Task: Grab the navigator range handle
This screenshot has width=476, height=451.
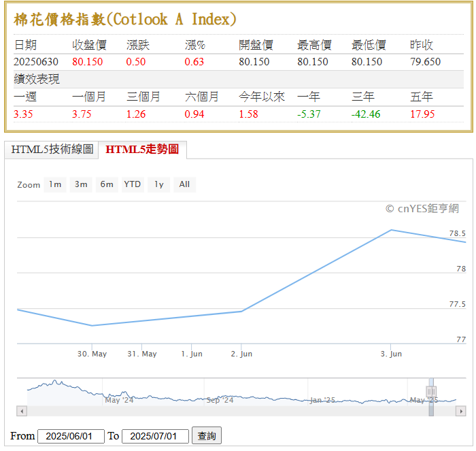Action: pyautogui.click(x=431, y=391)
